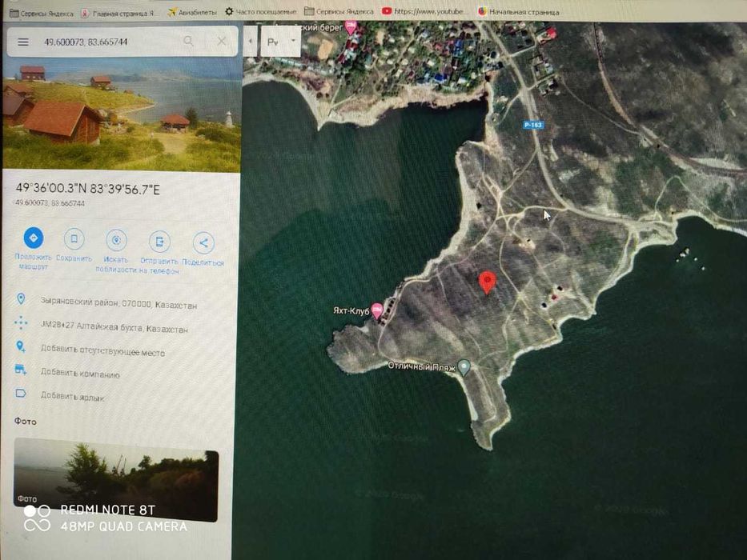Image resolution: width=747 pixels, height=560 pixels.
Task: Click the Search nearby icon
Action: click(x=116, y=240)
